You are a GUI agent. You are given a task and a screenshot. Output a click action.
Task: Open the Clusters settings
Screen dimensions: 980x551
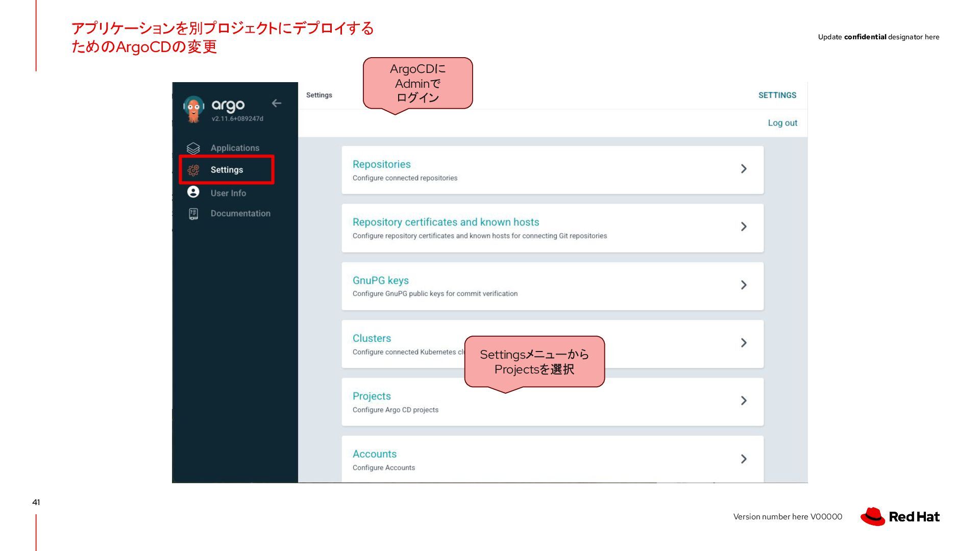552,344
